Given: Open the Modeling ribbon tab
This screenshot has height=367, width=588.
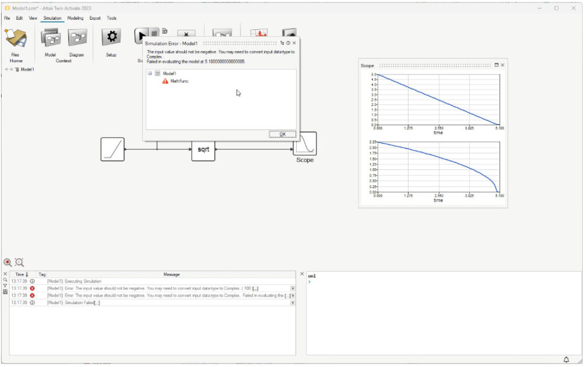Looking at the screenshot, I should 75,18.
